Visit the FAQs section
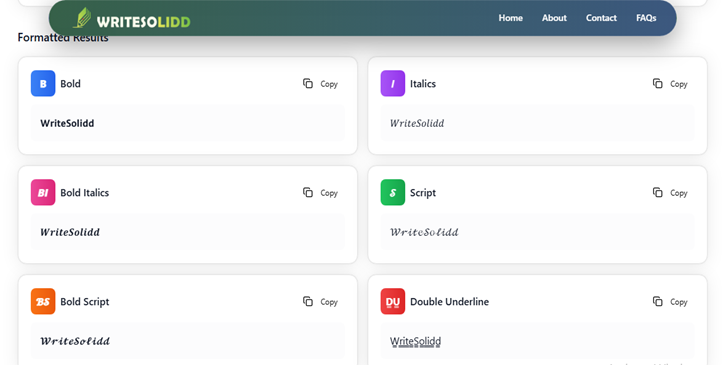The width and height of the screenshot is (723, 365). [x=646, y=18]
